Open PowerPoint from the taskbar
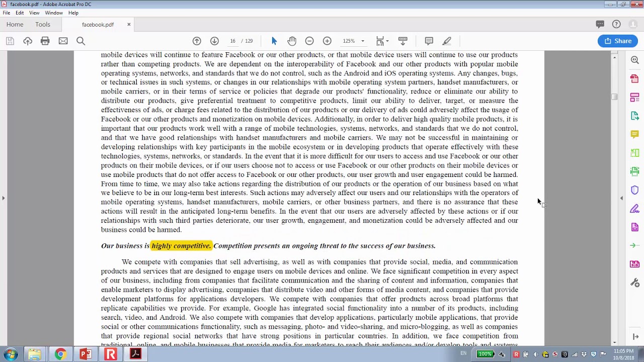Viewport: 644px width, 362px height. coord(85,354)
